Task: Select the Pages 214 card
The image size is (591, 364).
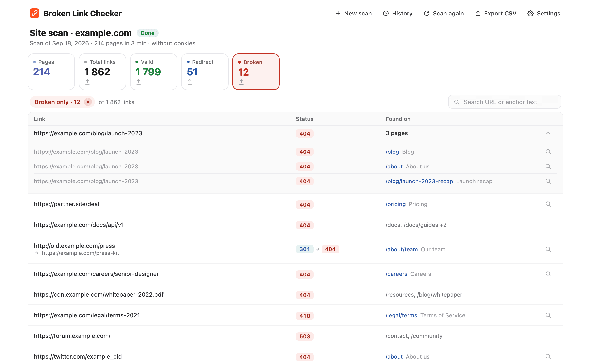Action: [51, 72]
